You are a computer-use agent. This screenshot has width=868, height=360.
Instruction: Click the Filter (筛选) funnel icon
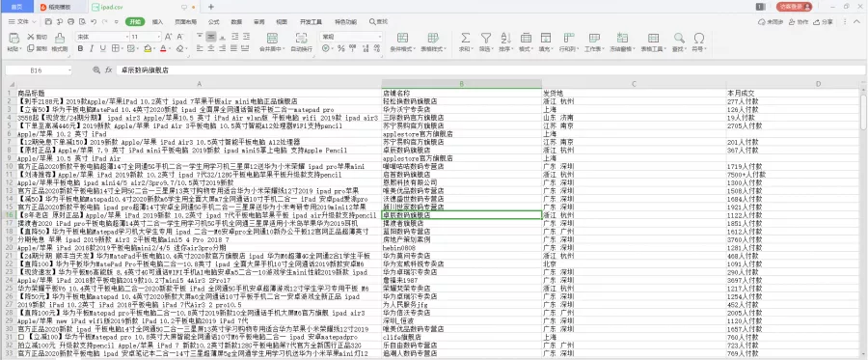(485, 38)
